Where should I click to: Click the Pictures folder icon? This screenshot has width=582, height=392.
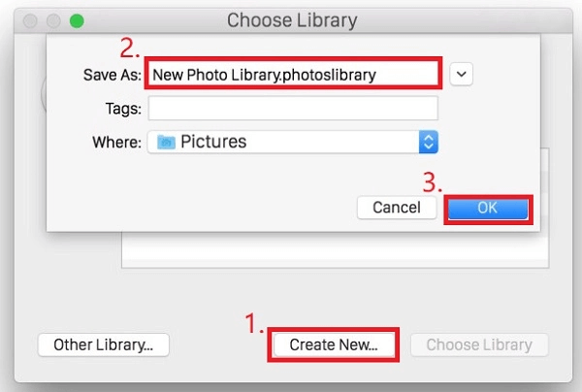[167, 142]
